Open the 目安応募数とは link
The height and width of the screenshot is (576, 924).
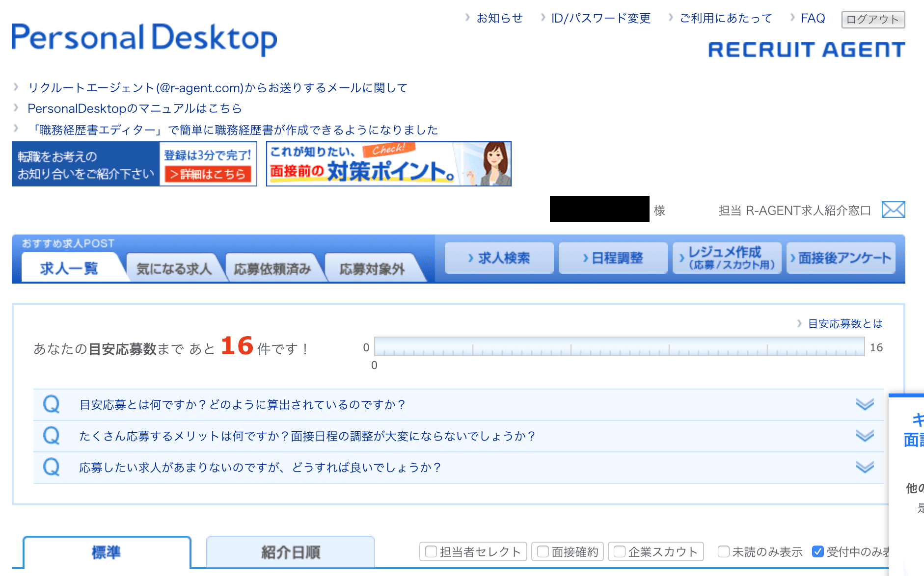tap(845, 323)
